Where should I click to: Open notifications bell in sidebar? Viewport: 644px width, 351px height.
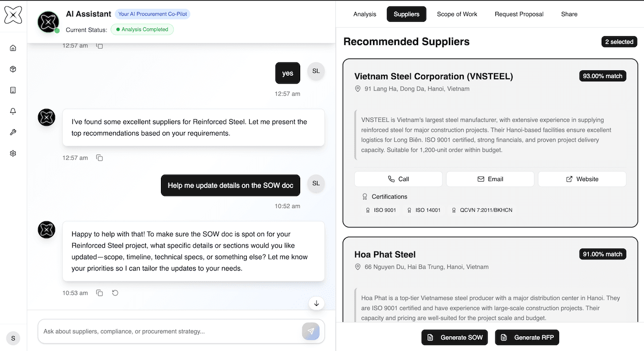[13, 111]
